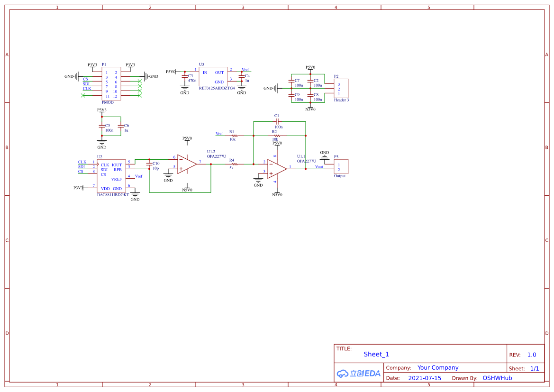Click the Your Company field text

(x=438, y=368)
